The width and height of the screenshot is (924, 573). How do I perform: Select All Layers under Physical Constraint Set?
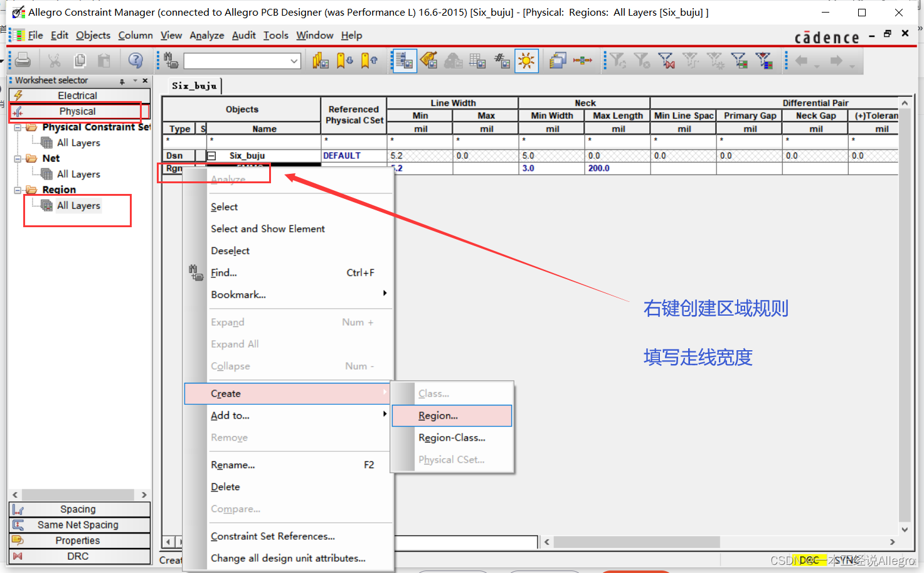tap(78, 142)
